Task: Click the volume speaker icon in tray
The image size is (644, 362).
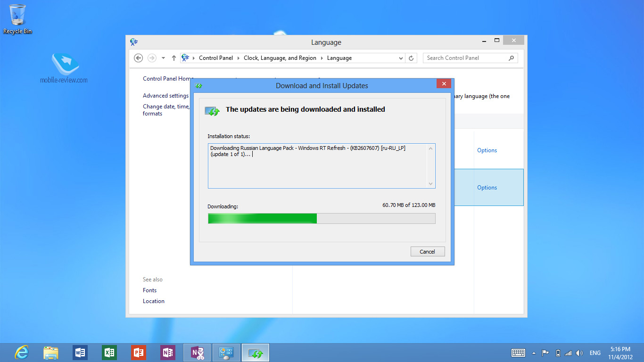Action: 579,353
